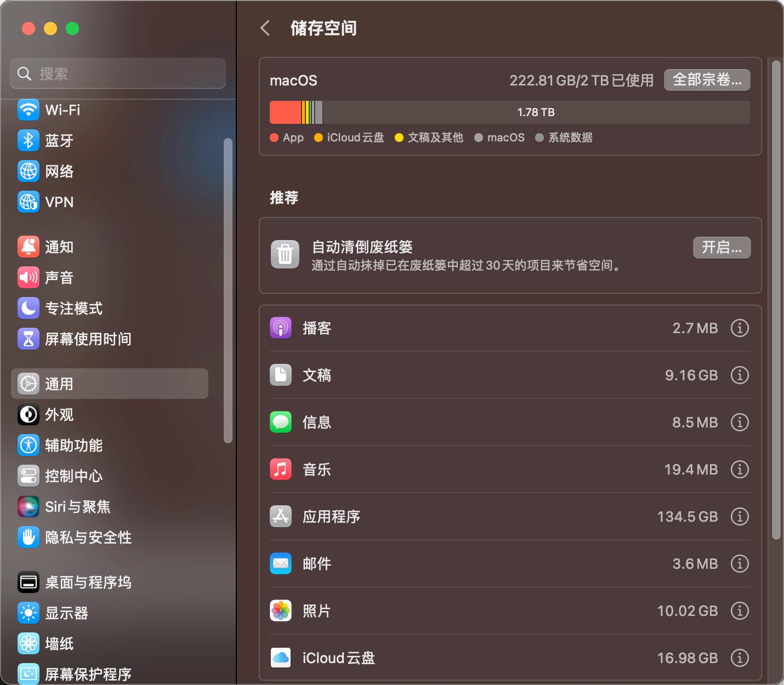Toggle the 系统数据 legend indicator
Image resolution: width=784 pixels, height=685 pixels.
pos(540,138)
